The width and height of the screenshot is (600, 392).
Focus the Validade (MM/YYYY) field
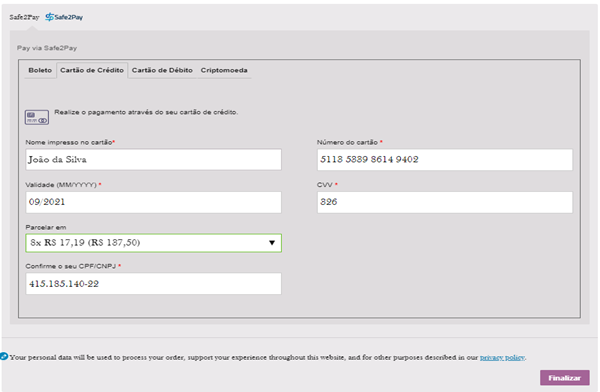coord(153,202)
